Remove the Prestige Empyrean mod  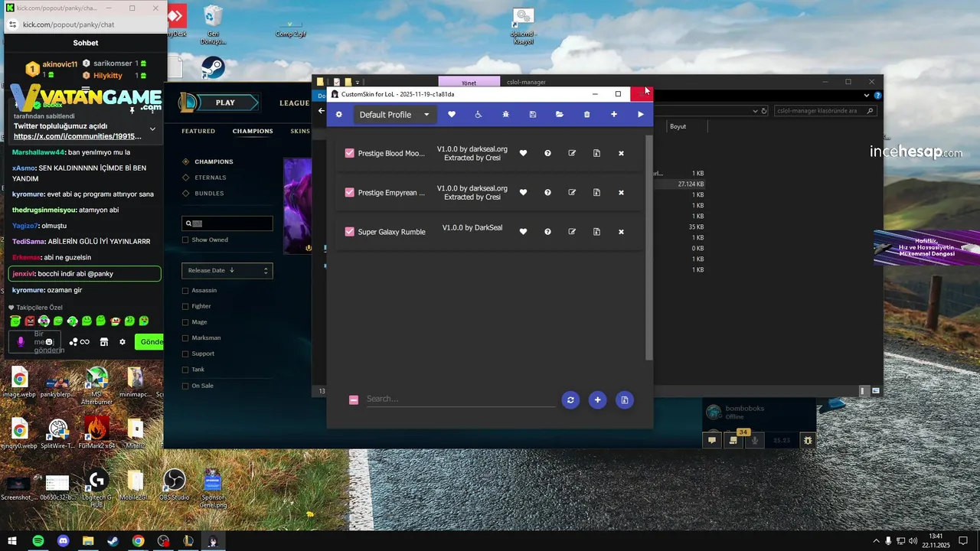coord(621,192)
